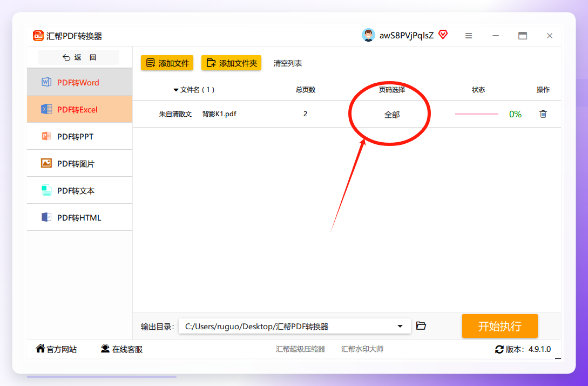Select the PDF转Excel tab

[80, 109]
